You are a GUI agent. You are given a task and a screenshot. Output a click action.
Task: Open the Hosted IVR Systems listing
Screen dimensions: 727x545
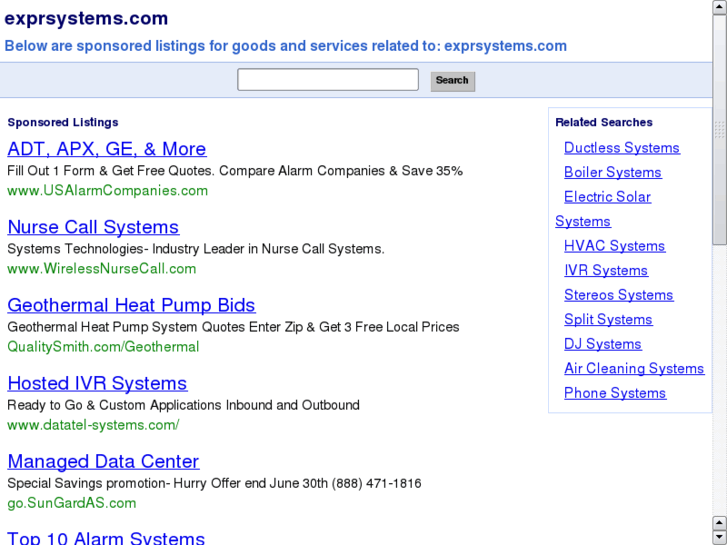pyautogui.click(x=97, y=383)
